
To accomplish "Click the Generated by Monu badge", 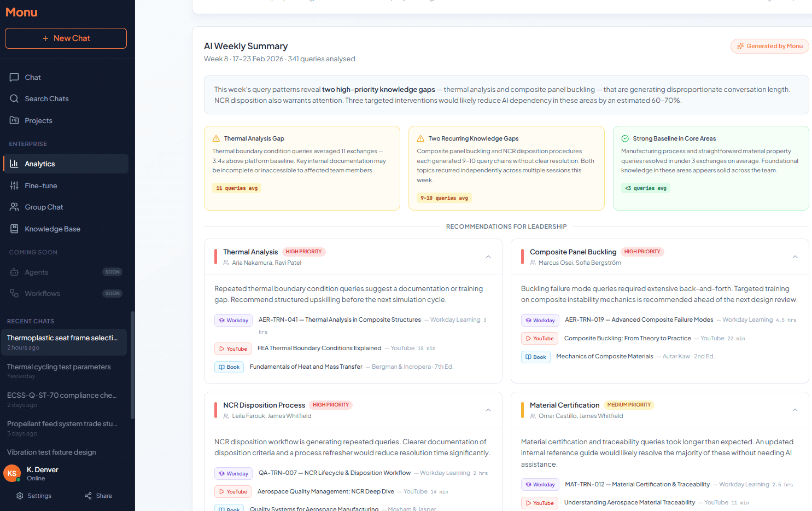I will (769, 46).
